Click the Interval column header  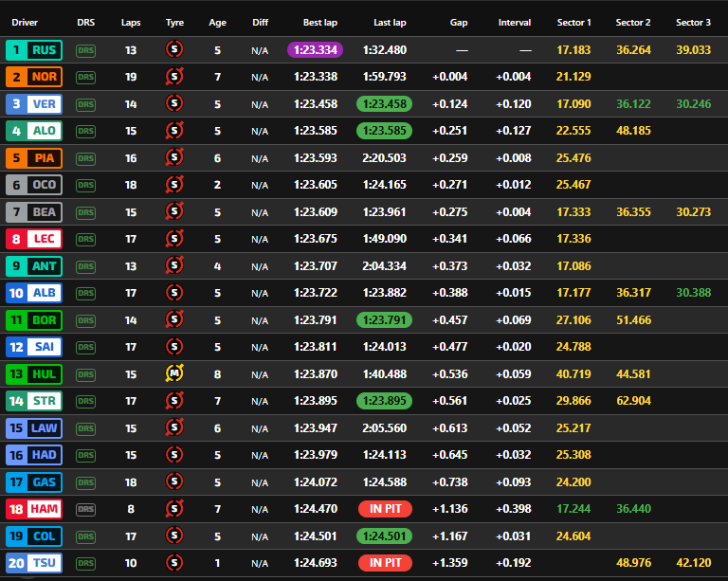pos(515,22)
